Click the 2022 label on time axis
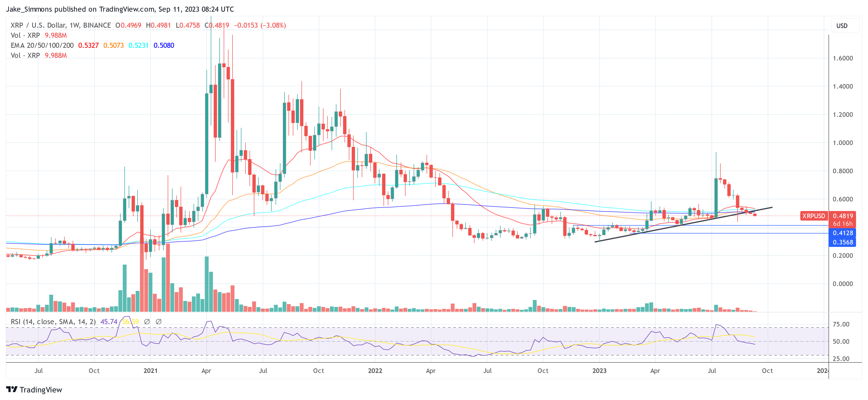This screenshot has height=400, width=868. tap(375, 371)
